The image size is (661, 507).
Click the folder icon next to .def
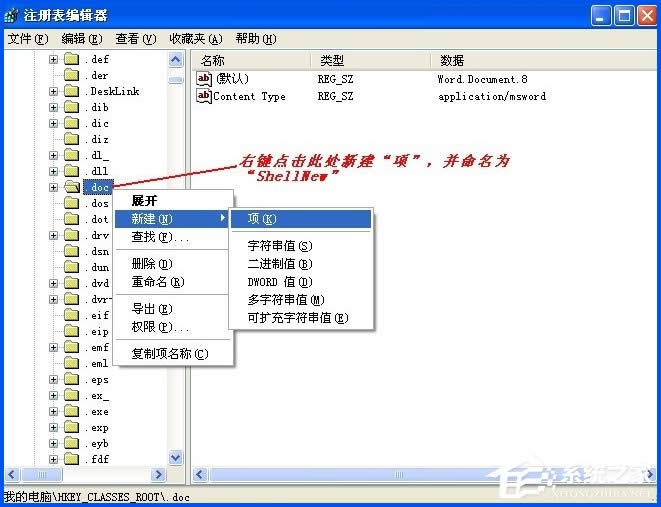(x=71, y=59)
